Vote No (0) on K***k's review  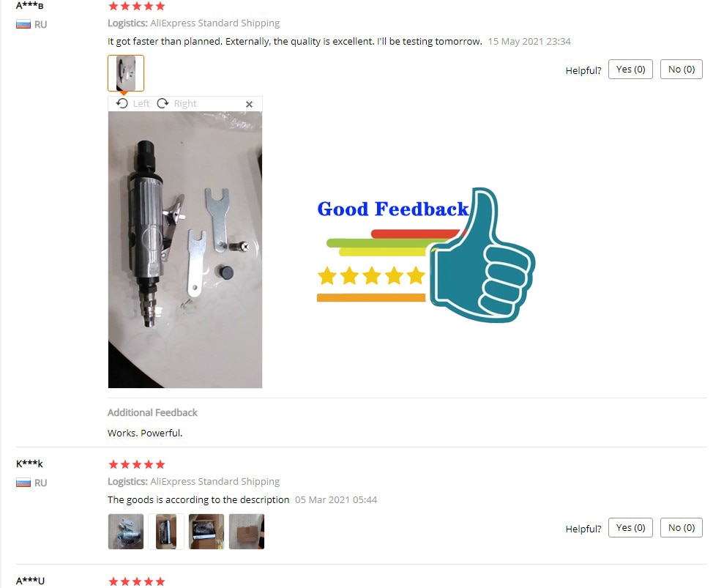pos(682,527)
